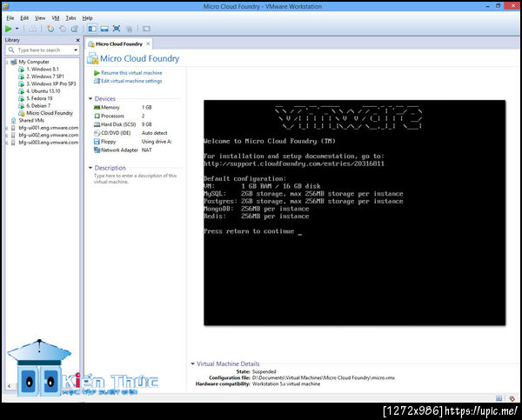Select Shared VMs in library
The image size is (522, 420).
tap(31, 121)
